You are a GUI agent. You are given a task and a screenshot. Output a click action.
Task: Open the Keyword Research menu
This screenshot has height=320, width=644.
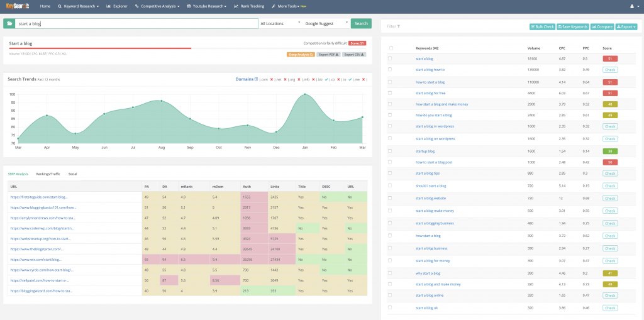pos(79,6)
